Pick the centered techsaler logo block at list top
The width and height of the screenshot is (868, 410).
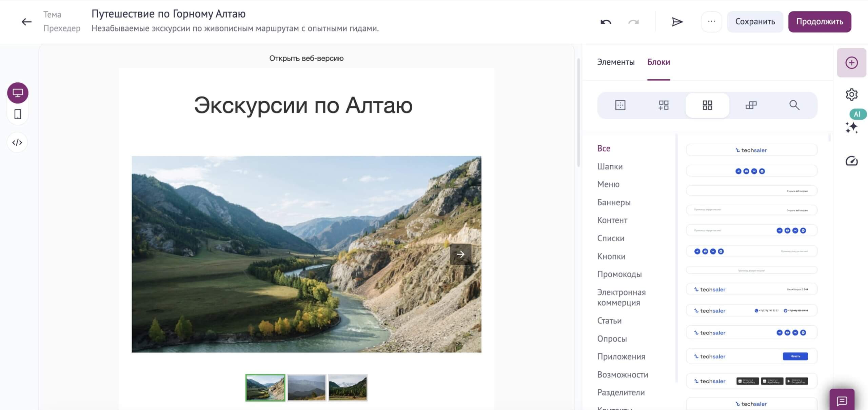tap(752, 150)
